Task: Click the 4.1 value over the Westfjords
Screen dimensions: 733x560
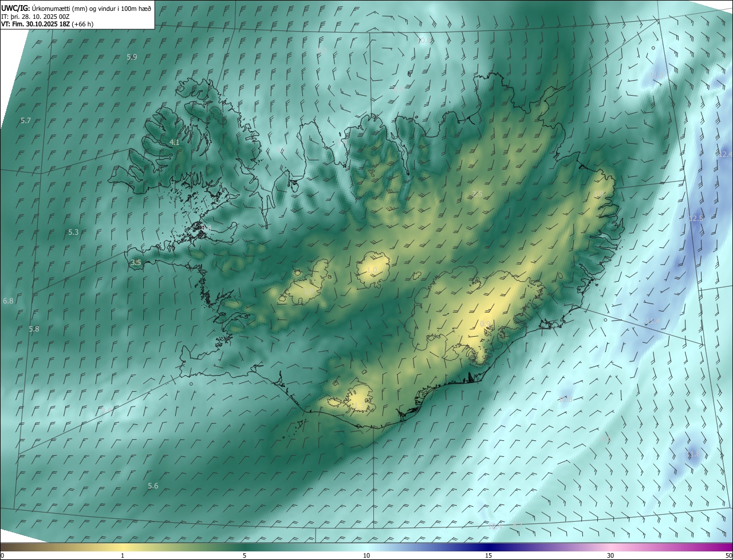Action: (175, 143)
